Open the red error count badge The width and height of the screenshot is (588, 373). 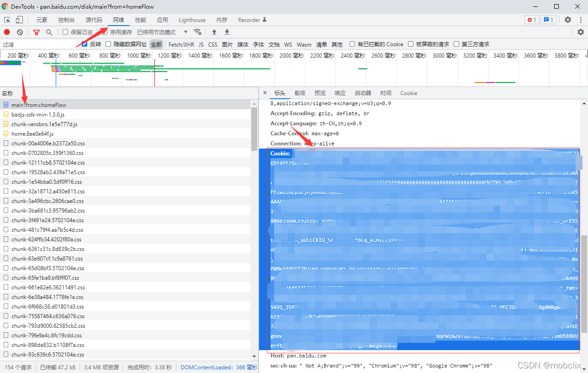point(532,20)
